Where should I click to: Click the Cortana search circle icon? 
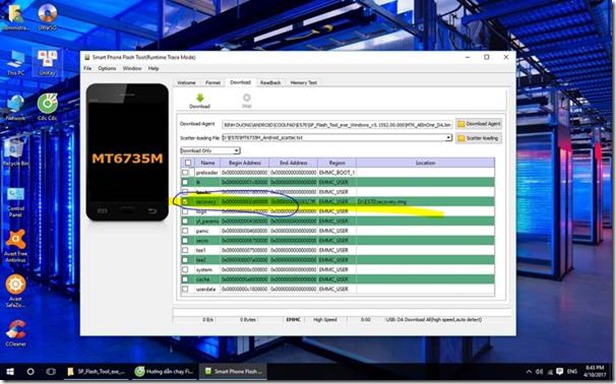[30, 371]
